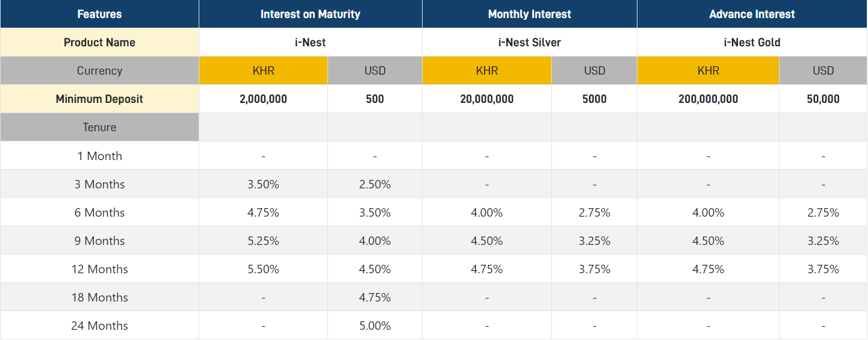Select the 50,000 minimum deposit value
Image resolution: width=868 pixels, height=340 pixels.
point(823,99)
